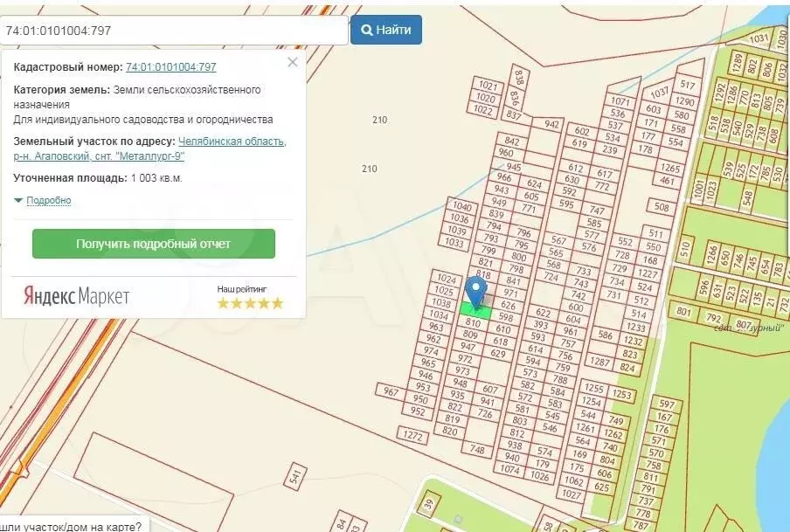
Task: Click the Яндекс Маркет logo
Action: tap(77, 295)
